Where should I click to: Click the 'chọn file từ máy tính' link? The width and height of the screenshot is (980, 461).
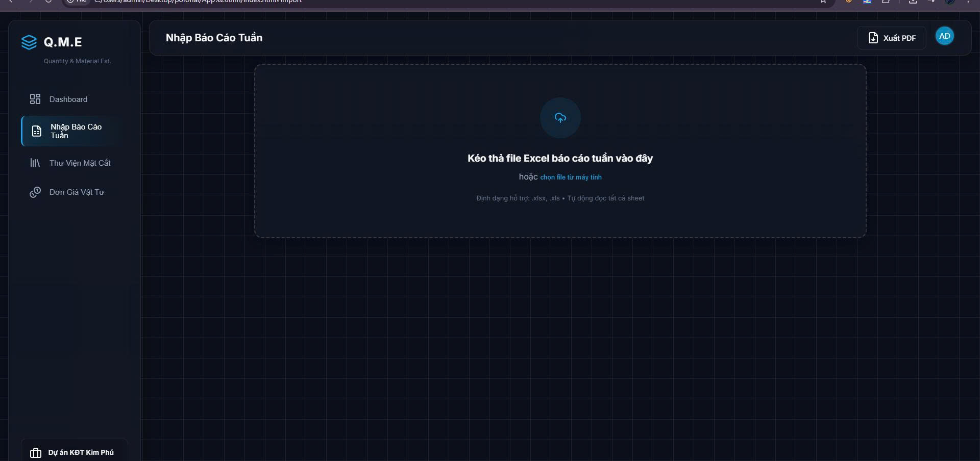point(571,177)
